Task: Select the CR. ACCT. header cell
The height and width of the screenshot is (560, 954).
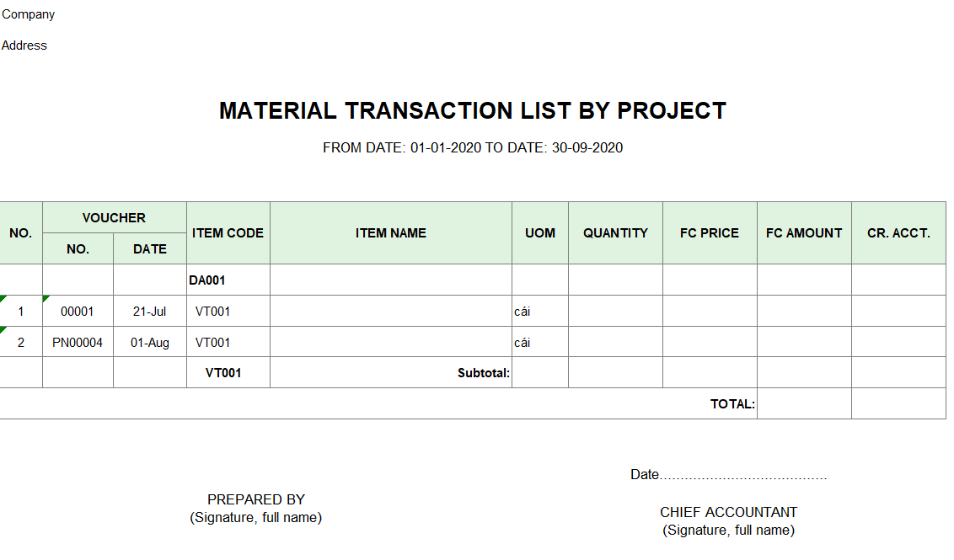Action: tap(898, 233)
